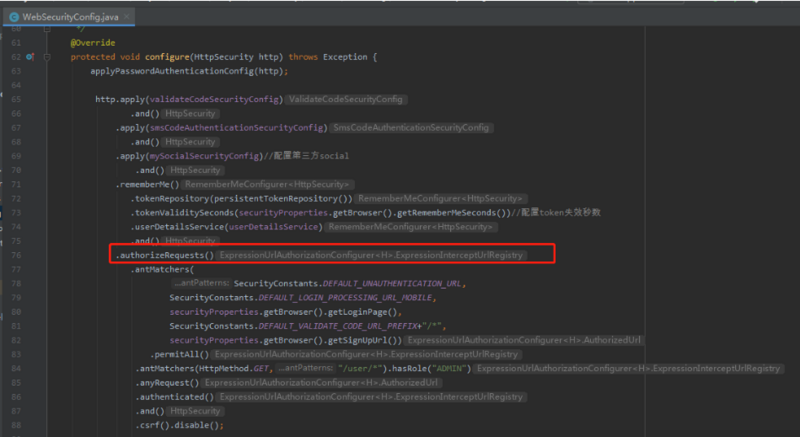This screenshot has width=800, height=437.
Task: Click the "ADMIN" string in hasRole
Action: [449, 368]
